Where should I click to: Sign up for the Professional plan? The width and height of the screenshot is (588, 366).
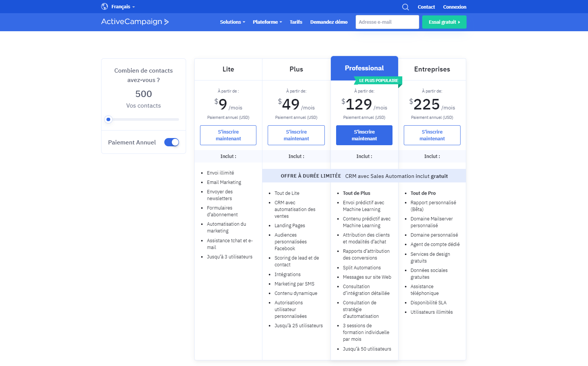364,135
